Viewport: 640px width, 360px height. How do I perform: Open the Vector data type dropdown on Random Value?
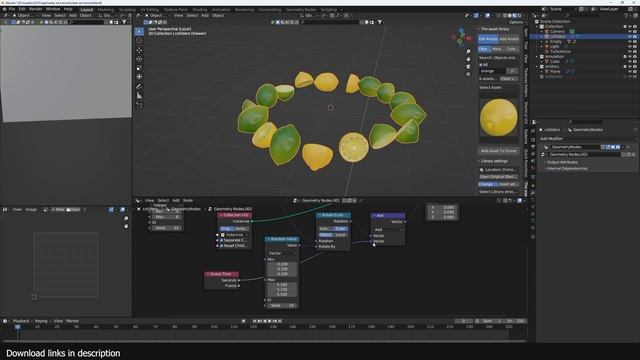click(282, 253)
